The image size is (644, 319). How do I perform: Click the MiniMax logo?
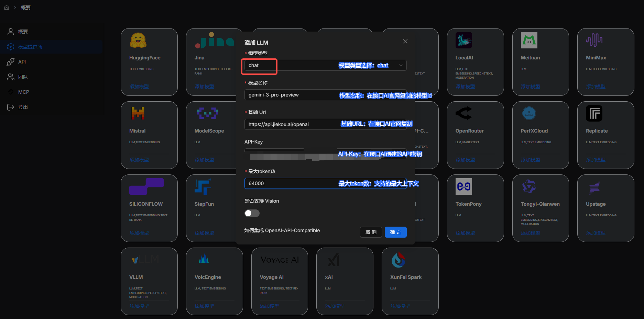click(x=594, y=40)
